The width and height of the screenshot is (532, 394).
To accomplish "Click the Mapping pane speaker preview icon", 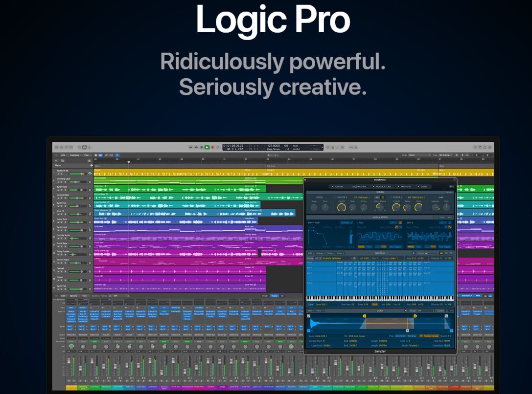I will (414, 253).
